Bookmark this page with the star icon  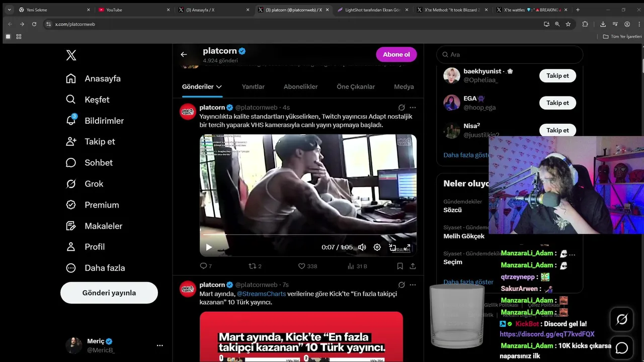tap(568, 24)
